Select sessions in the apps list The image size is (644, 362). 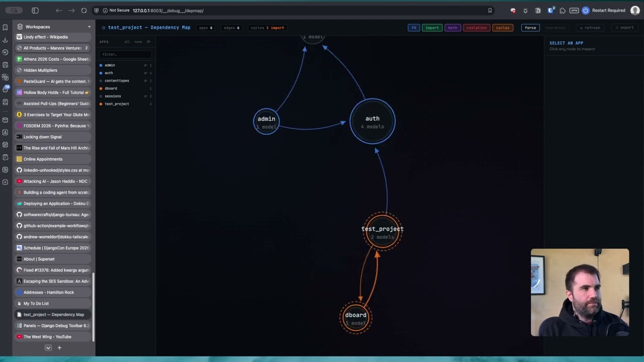(126, 96)
